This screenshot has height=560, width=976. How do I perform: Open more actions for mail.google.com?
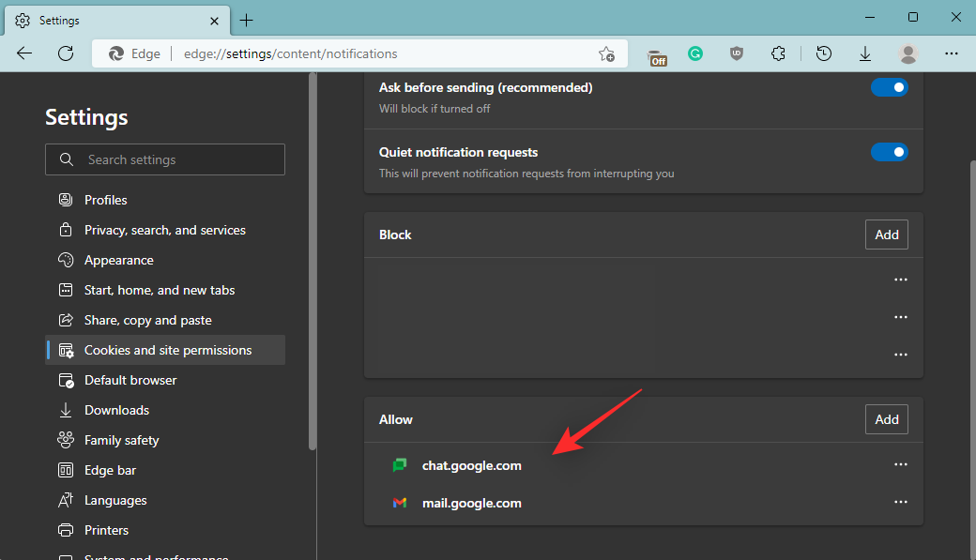point(901,502)
